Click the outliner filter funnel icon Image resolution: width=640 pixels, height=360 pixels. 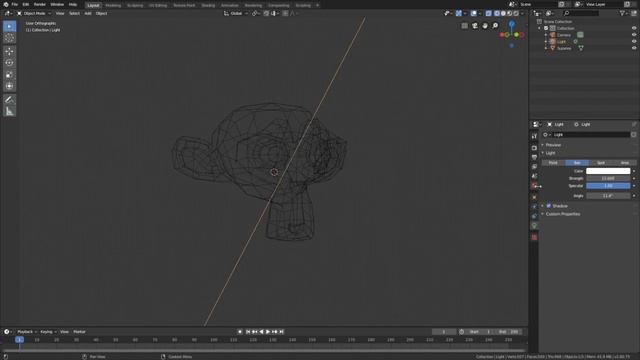tap(622, 13)
